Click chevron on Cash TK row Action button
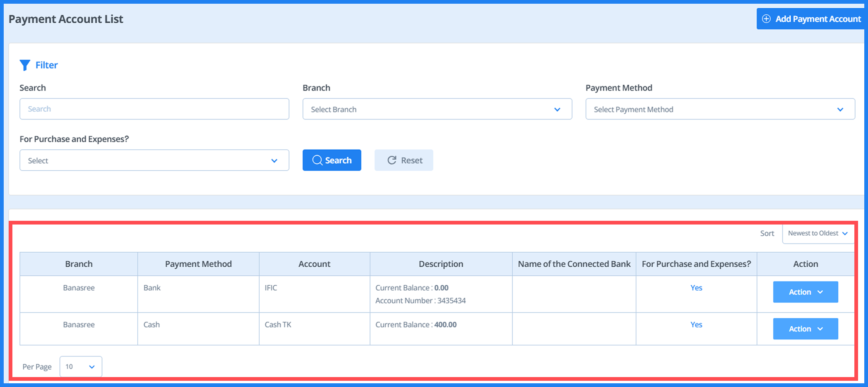868x387 pixels. click(820, 329)
